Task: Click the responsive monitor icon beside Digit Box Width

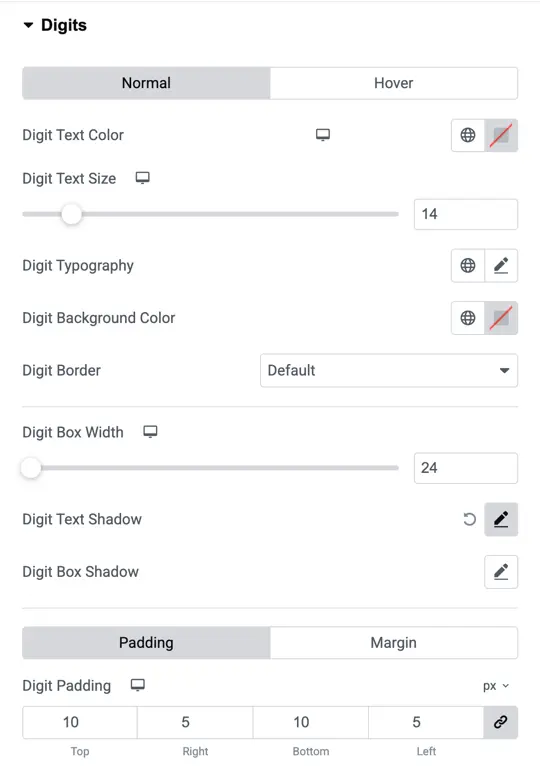Action: (x=150, y=432)
